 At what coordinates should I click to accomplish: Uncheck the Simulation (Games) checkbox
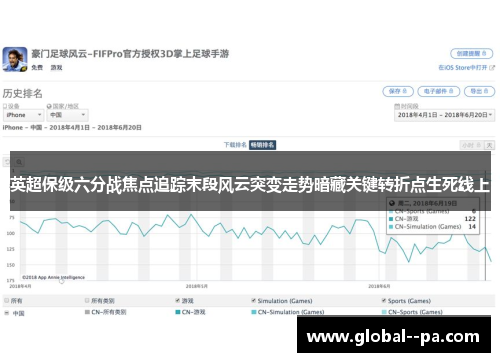click(x=254, y=301)
